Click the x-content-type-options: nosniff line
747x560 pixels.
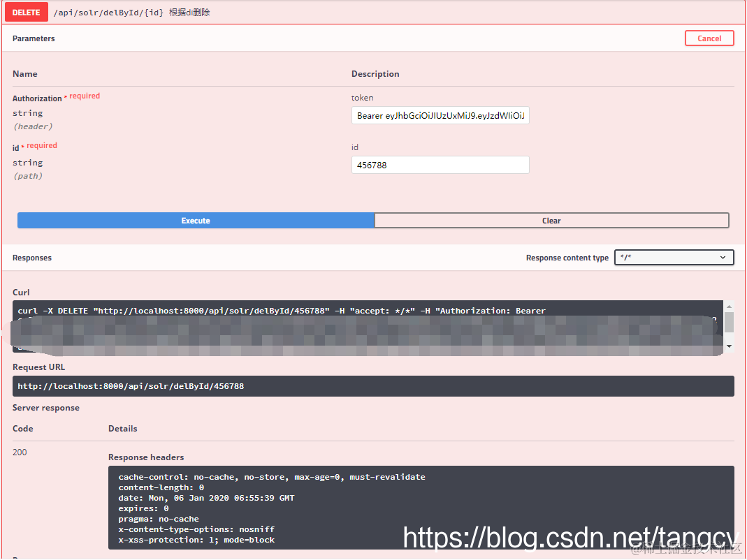click(x=196, y=529)
